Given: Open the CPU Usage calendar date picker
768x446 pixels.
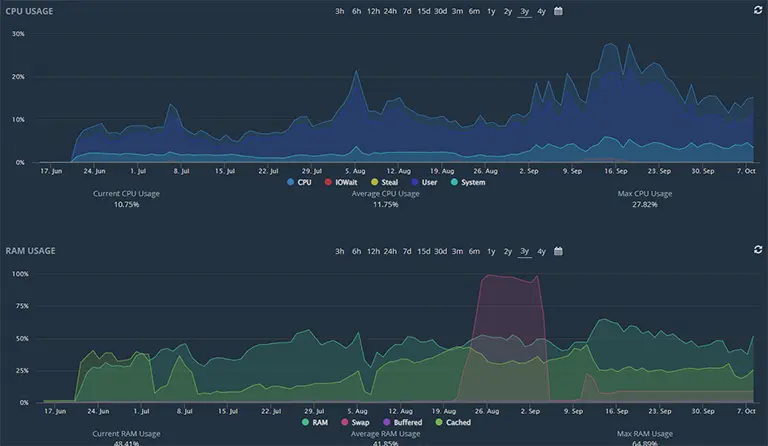Looking at the screenshot, I should (558, 11).
